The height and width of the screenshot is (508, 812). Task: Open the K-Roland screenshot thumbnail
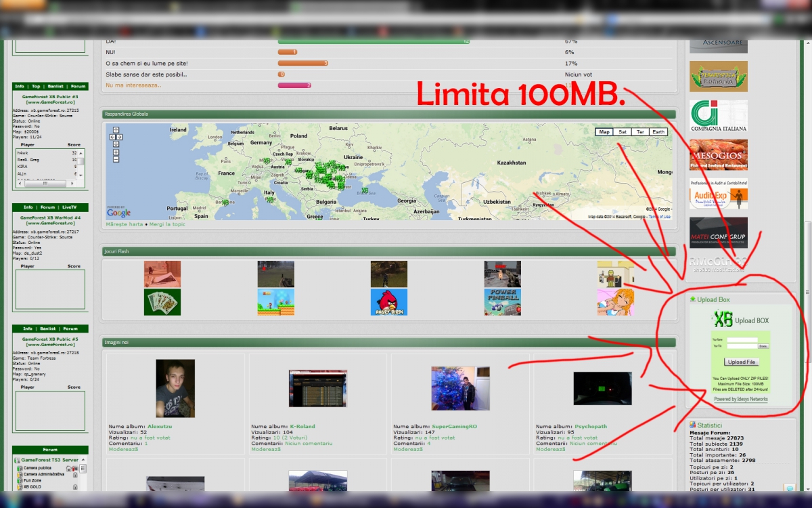318,389
